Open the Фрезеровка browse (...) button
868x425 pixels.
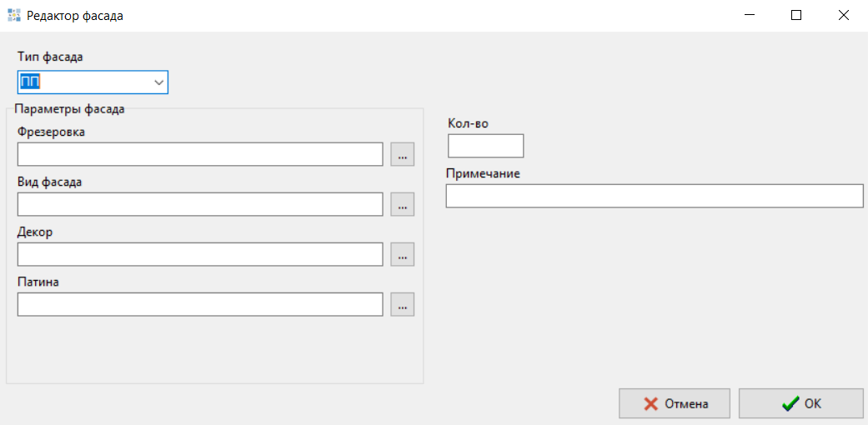(402, 155)
